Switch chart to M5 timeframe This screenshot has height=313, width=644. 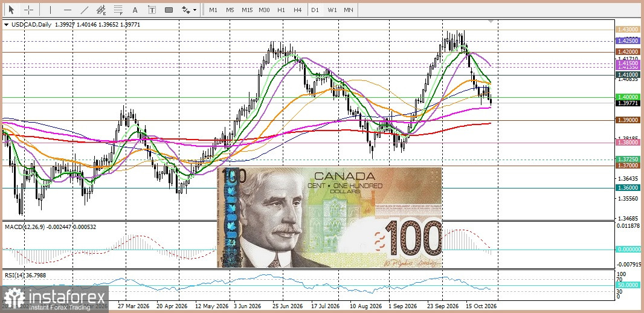pyautogui.click(x=230, y=10)
